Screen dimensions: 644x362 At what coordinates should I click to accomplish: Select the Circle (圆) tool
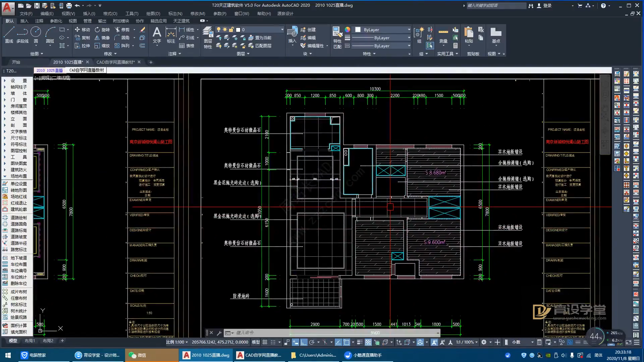point(36,35)
